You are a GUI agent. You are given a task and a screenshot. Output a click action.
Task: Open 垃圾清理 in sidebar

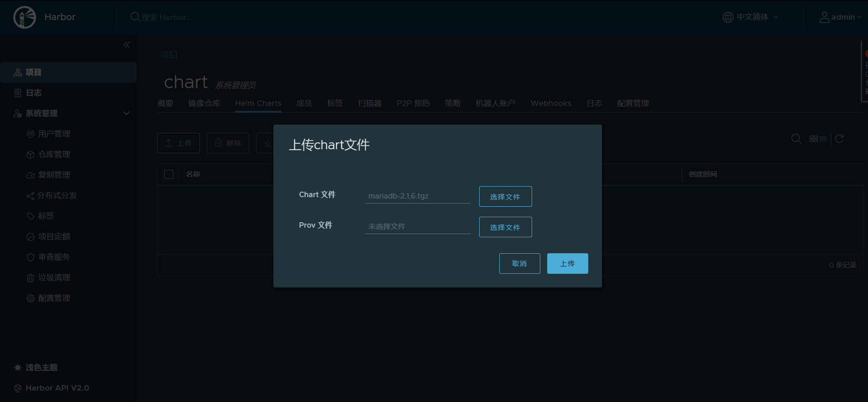point(54,278)
